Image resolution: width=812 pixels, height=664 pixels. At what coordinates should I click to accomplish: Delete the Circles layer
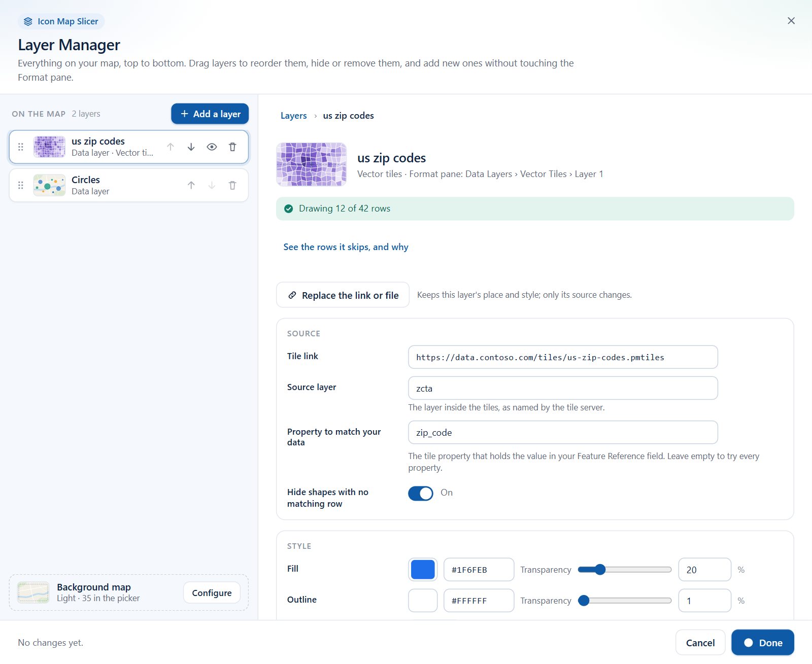(x=232, y=186)
